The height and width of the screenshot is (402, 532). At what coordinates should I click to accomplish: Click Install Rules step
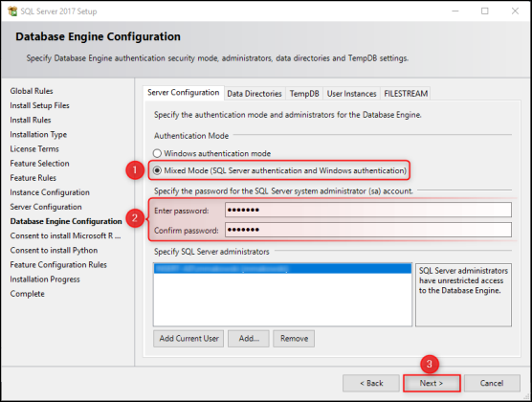pos(31,121)
